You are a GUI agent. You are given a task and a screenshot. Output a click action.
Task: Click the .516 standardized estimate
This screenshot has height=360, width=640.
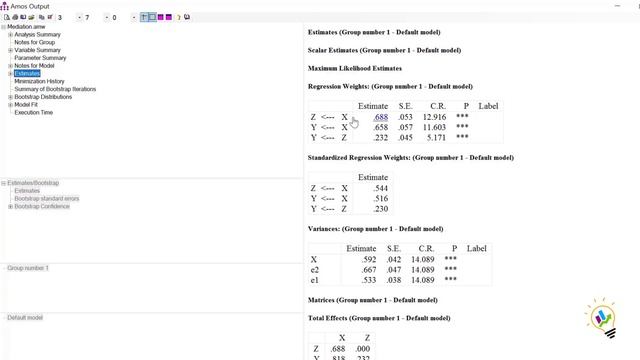[x=380, y=199]
